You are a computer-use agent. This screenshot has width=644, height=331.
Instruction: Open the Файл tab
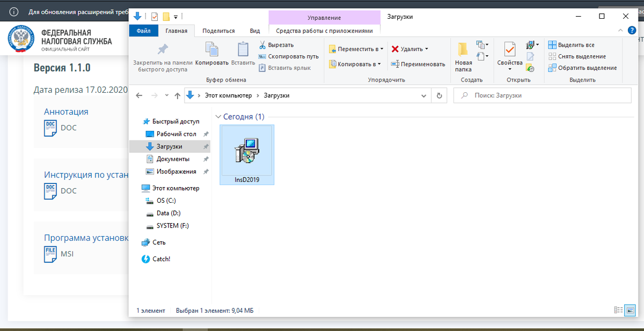(x=143, y=31)
